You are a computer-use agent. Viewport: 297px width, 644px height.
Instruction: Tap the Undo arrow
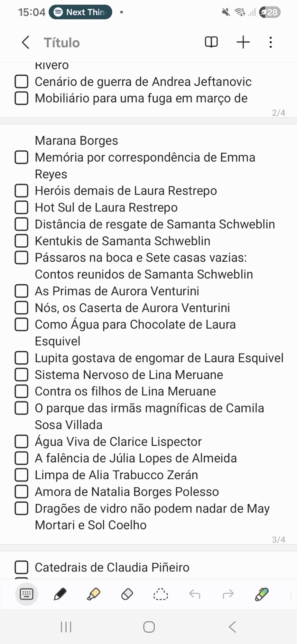(194, 594)
